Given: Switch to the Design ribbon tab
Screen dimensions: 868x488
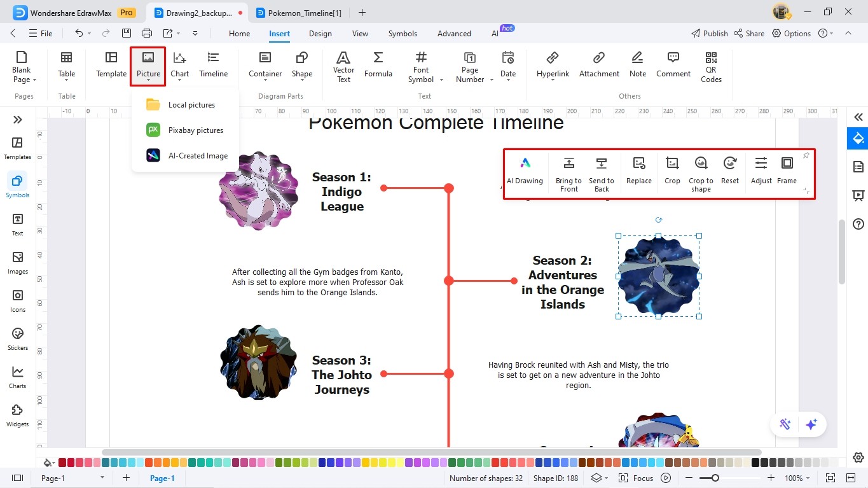Looking at the screenshot, I should tap(320, 34).
